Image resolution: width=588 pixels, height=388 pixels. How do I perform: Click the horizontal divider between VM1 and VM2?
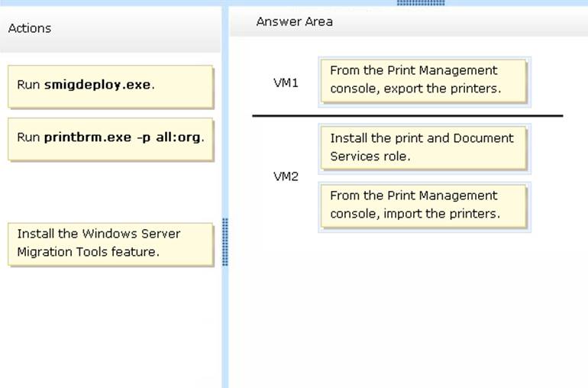pos(407,116)
